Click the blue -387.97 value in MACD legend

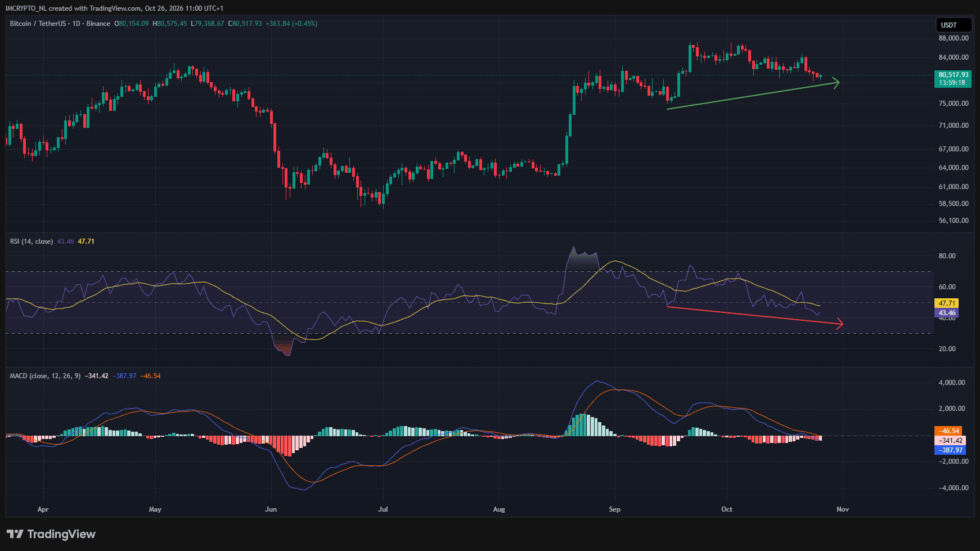124,376
